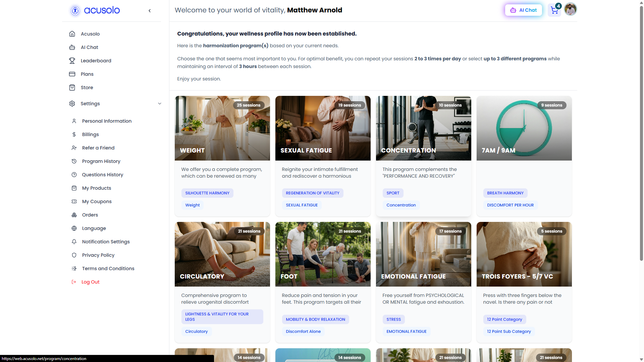The image size is (644, 362).
Task: Click the Program History clock icon
Action: [74, 161]
